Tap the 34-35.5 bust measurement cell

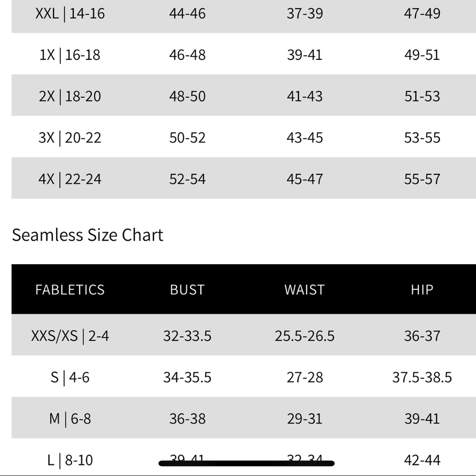187,377
